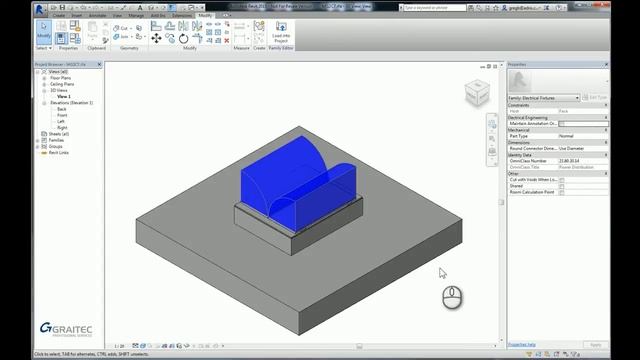Click the Edit Type button
The width and height of the screenshot is (640, 360).
coord(595,98)
